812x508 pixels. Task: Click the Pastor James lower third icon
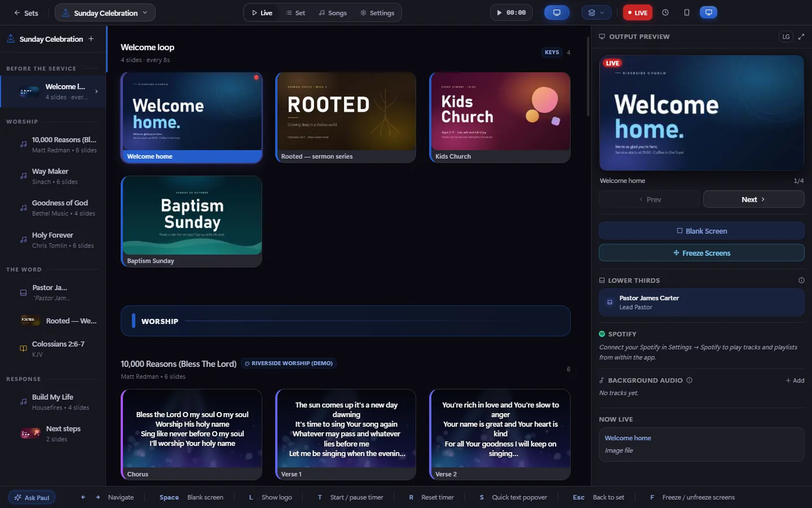(x=23, y=292)
